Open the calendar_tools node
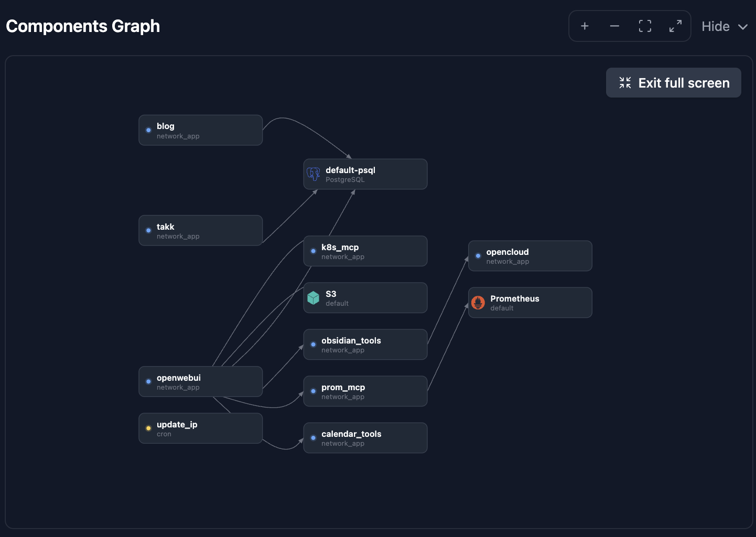The image size is (756, 537). 365,438
